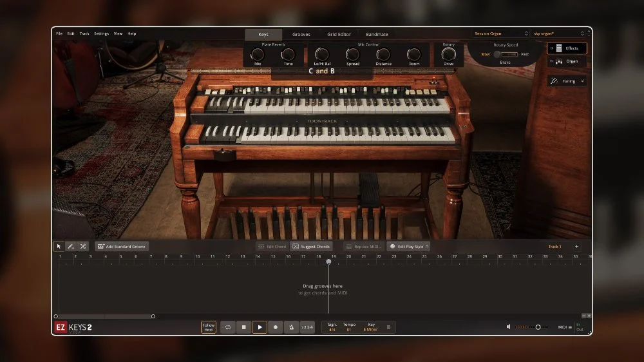Toggle the Rotary Speed Slow/Fast switch
Viewport: 644px width, 362px height.
[x=505, y=54]
